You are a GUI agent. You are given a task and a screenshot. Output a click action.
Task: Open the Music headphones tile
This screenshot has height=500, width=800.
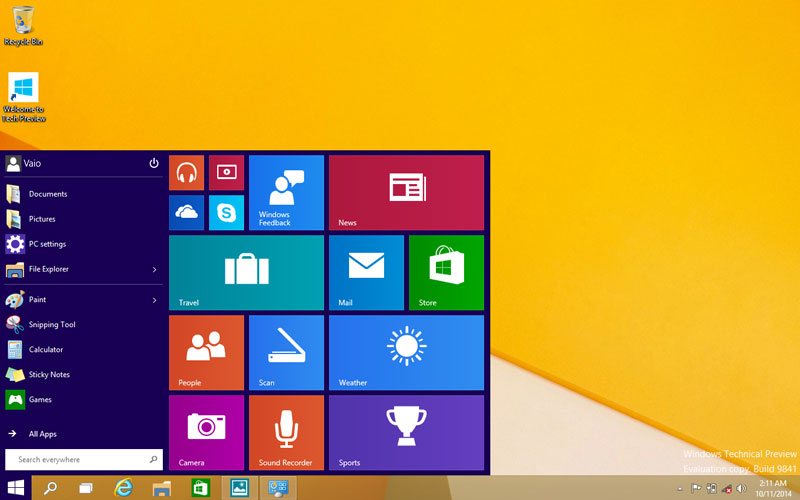click(186, 172)
